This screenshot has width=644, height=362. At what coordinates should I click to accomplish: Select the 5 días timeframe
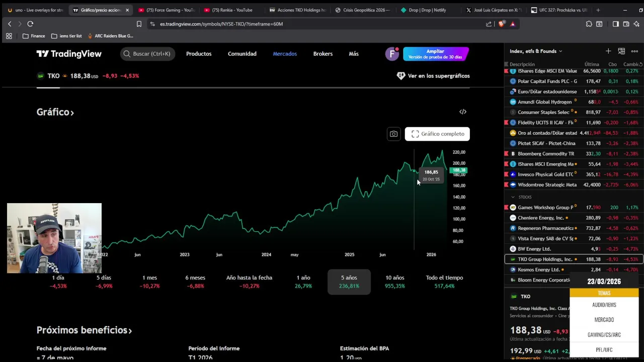click(x=104, y=282)
